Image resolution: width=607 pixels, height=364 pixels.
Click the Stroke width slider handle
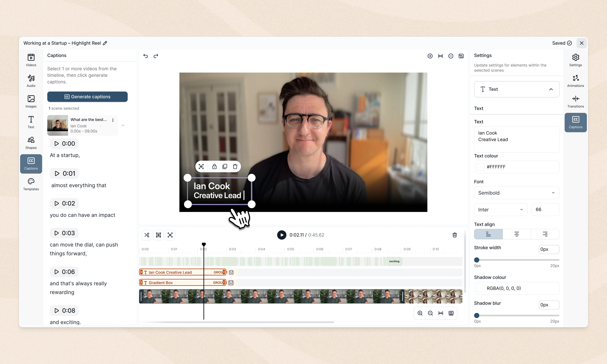pyautogui.click(x=477, y=260)
